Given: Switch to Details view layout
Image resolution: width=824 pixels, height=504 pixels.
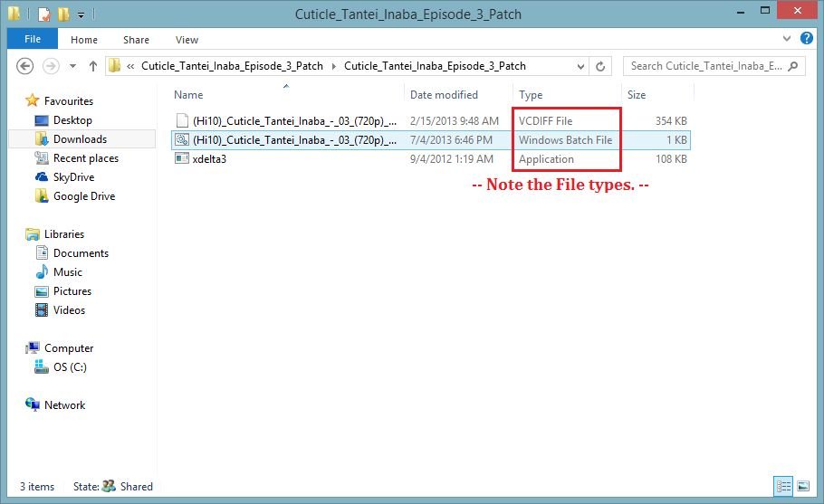Looking at the screenshot, I should pyautogui.click(x=784, y=486).
